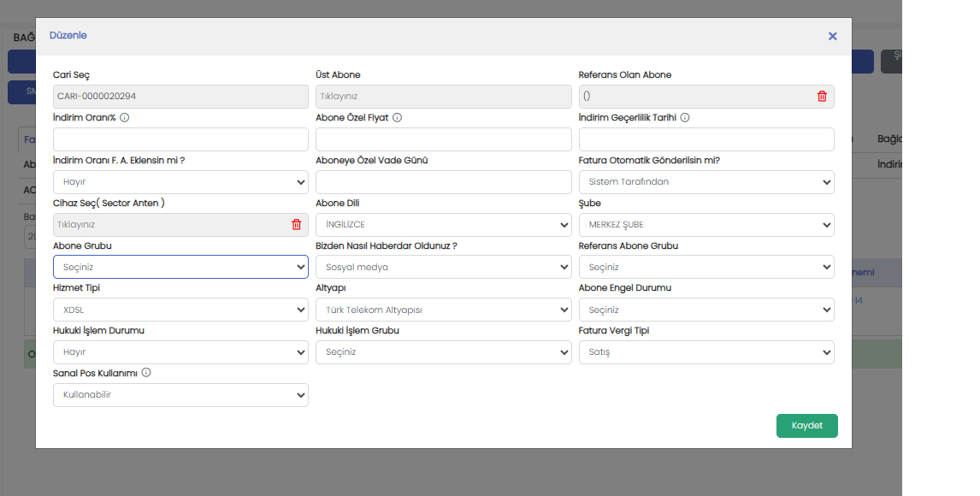The height and width of the screenshot is (496, 980).
Task: Expand Fatura Vergi Tipi dropdown
Action: pyautogui.click(x=705, y=352)
